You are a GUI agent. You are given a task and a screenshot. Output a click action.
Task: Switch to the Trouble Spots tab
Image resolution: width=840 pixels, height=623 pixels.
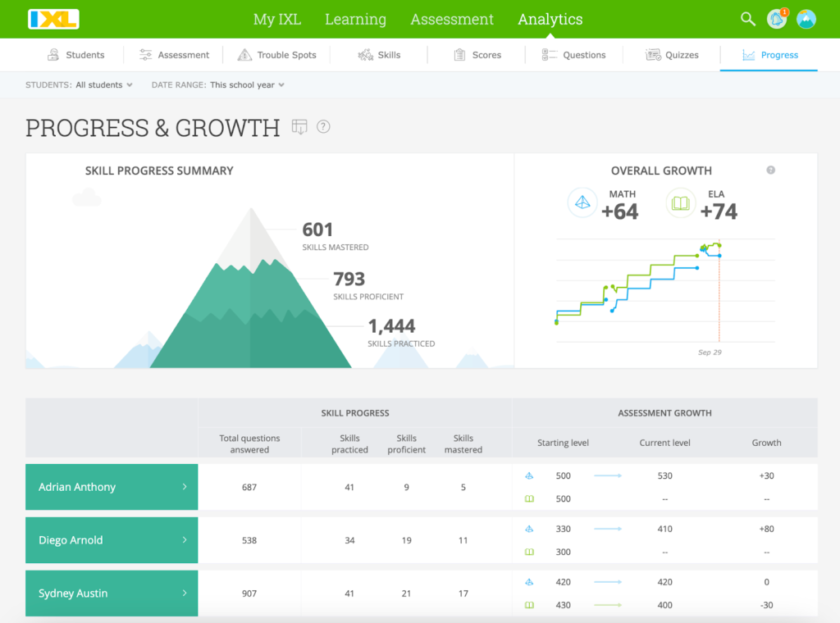click(x=277, y=55)
